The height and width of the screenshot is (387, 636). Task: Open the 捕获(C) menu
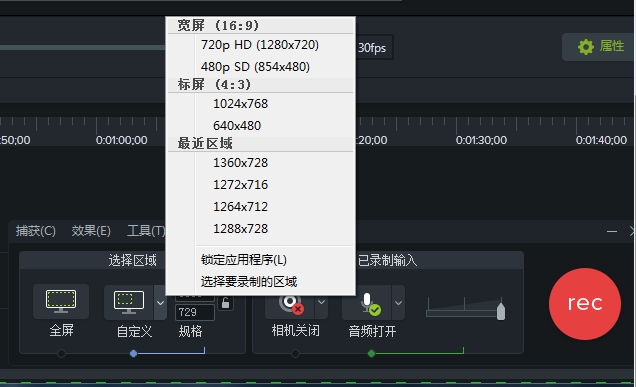click(36, 231)
